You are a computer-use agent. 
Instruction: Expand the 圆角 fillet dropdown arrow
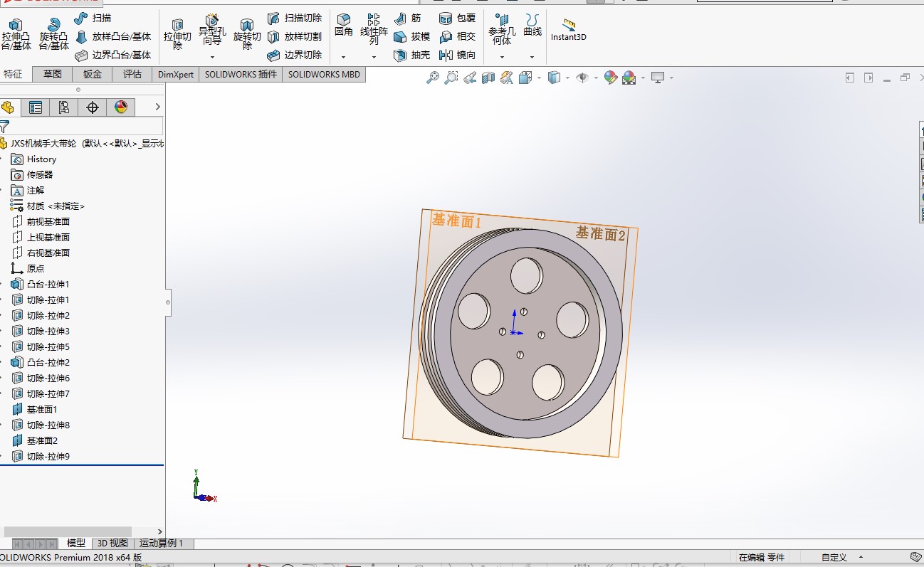coord(343,57)
